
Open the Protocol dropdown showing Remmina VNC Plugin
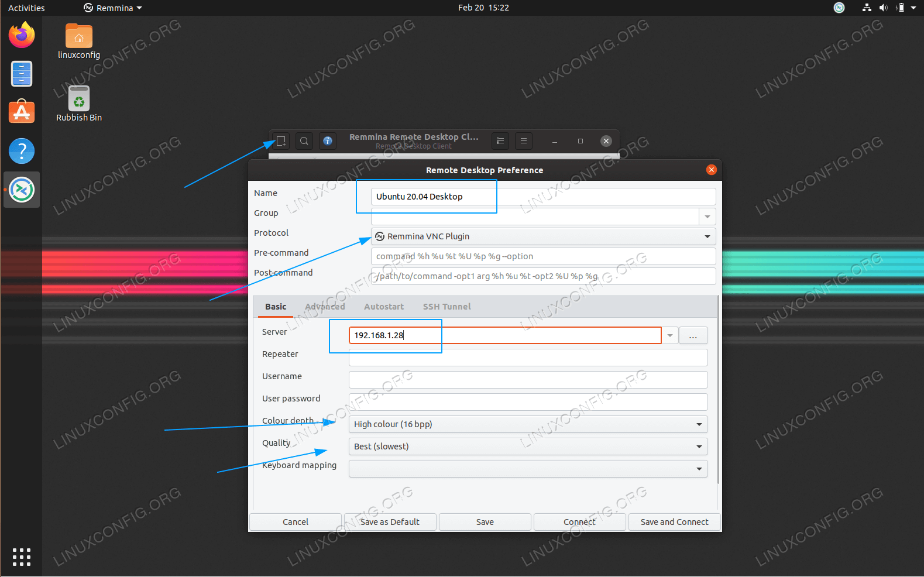[x=543, y=236]
